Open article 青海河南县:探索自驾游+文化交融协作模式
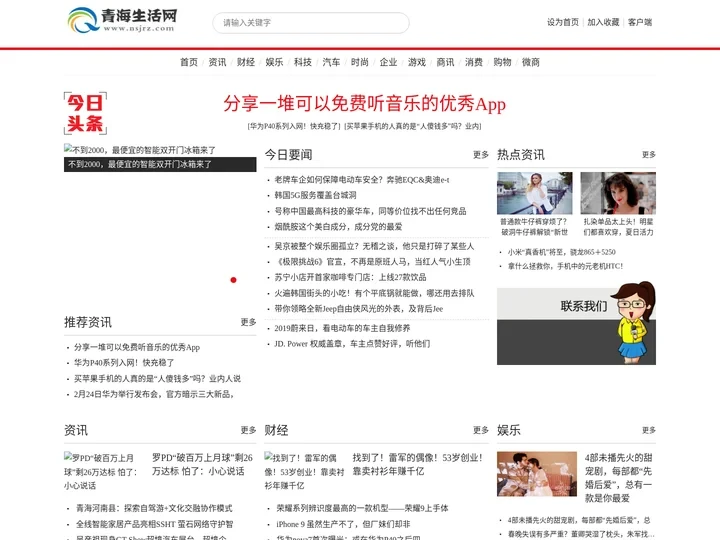 point(154,508)
